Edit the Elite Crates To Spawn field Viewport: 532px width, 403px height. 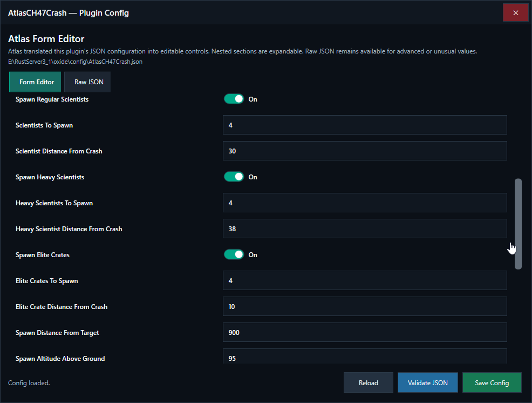click(365, 281)
